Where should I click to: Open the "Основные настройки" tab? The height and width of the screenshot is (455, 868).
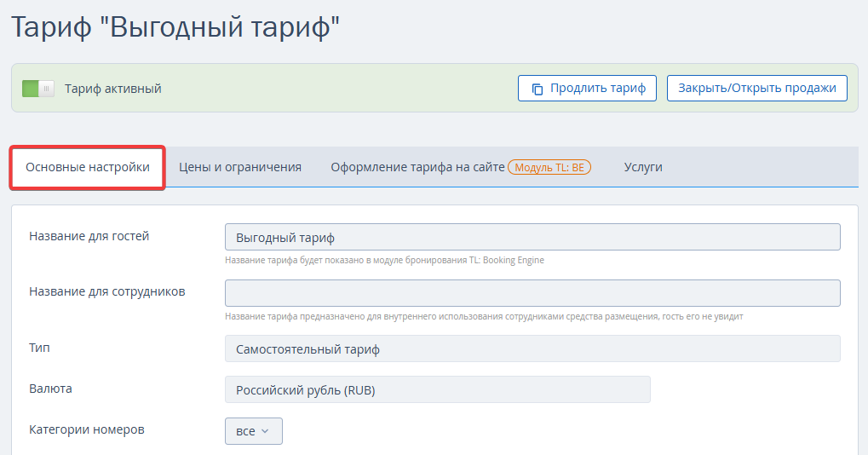[x=88, y=167]
